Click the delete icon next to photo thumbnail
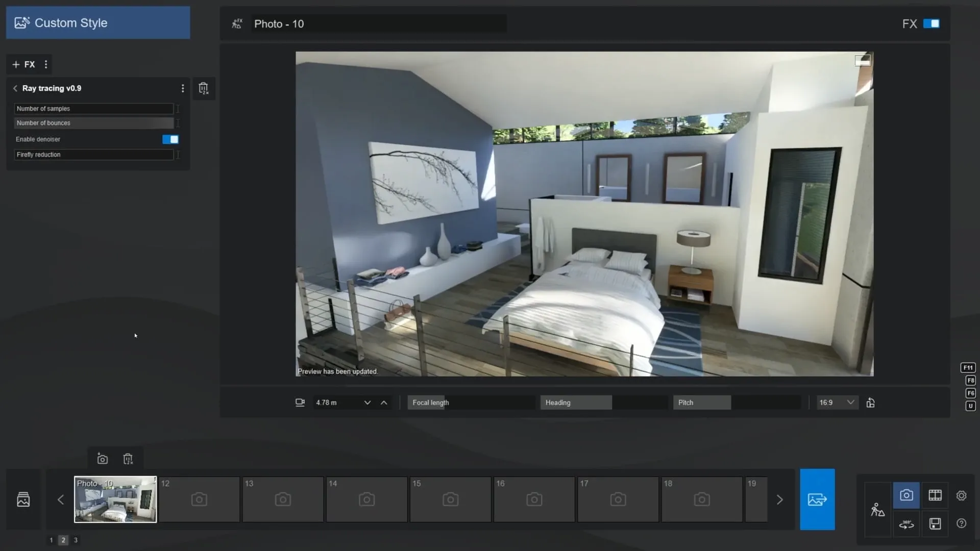This screenshot has height=551, width=980. (x=128, y=459)
